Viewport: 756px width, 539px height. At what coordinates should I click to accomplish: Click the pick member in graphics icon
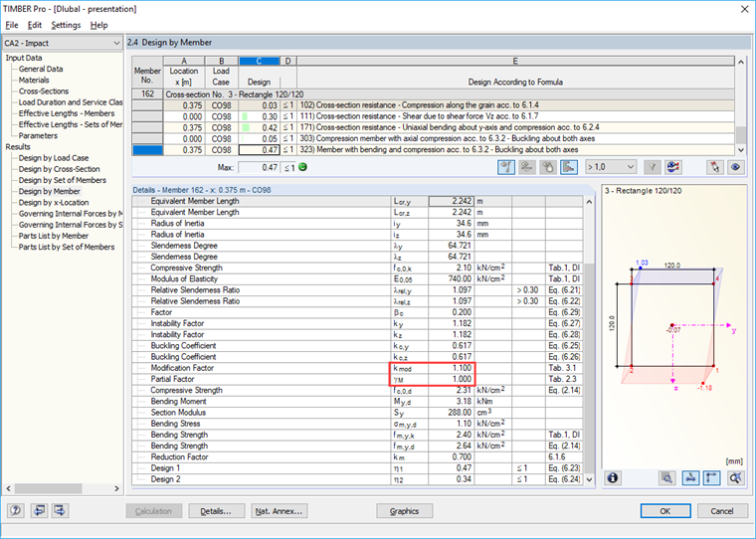point(714,167)
